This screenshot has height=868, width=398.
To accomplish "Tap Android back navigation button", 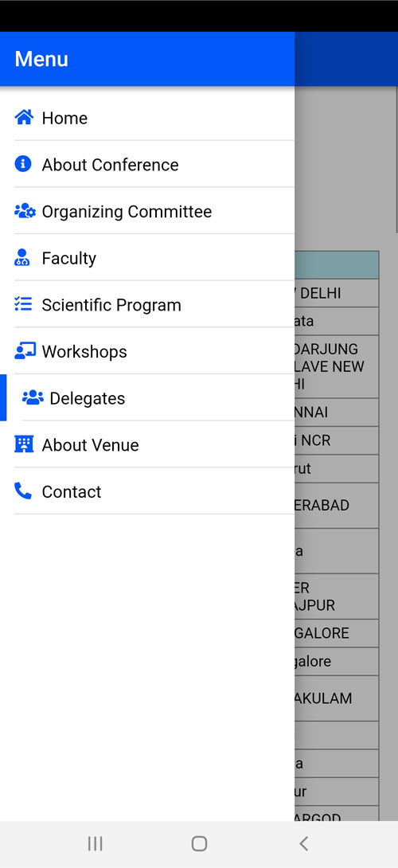I will 303,843.
